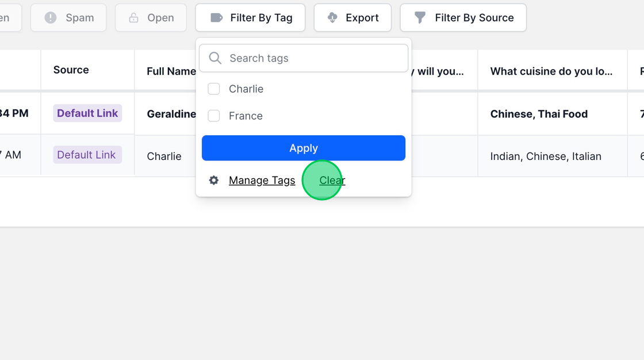Viewport: 644px width, 360px height.
Task: Click the padlock icon beside Open
Action: pyautogui.click(x=133, y=17)
